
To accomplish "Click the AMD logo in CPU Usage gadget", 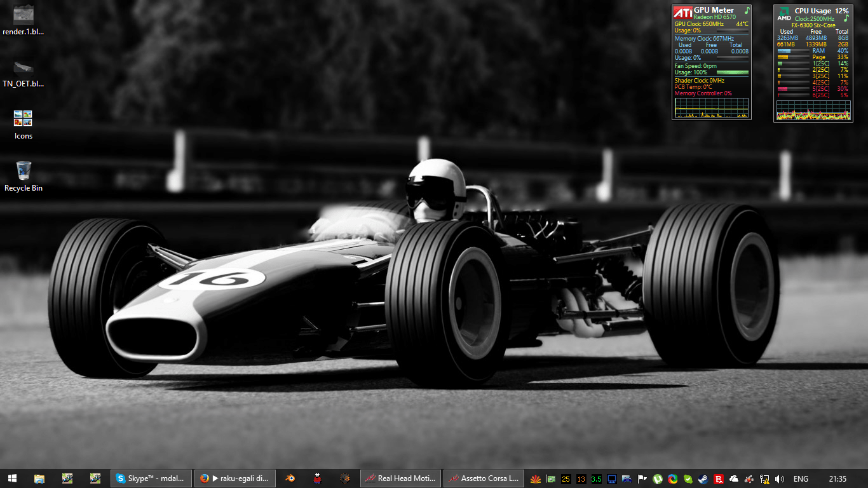I will 785,13.
